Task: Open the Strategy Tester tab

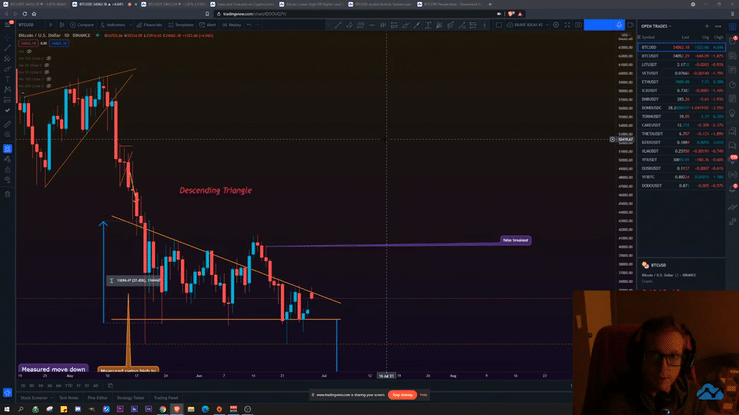Action: [x=132, y=398]
